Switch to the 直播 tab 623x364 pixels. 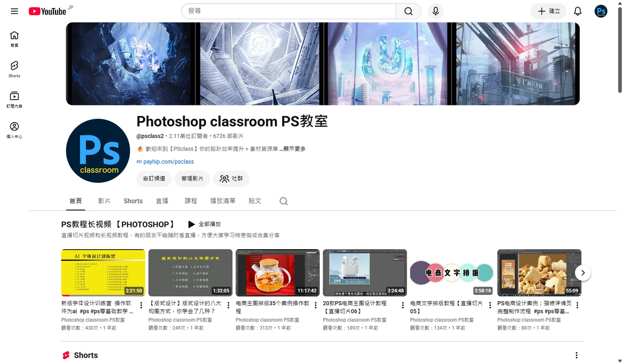tap(162, 201)
